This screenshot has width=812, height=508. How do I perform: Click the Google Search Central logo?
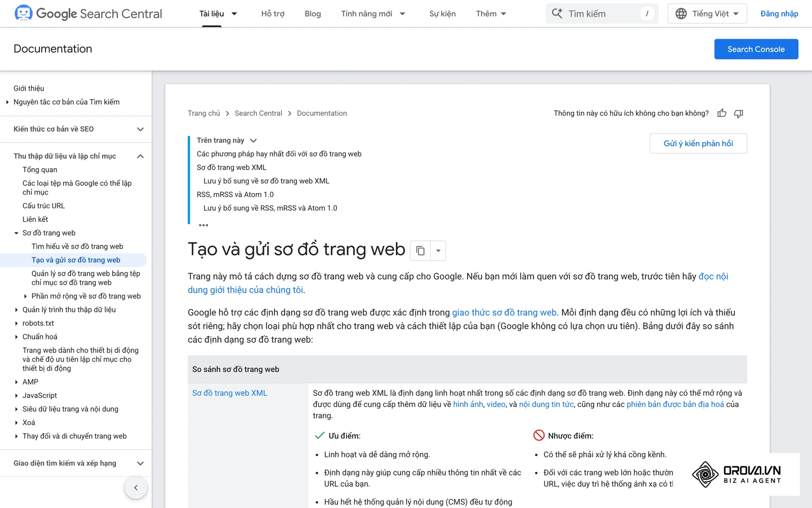88,14
